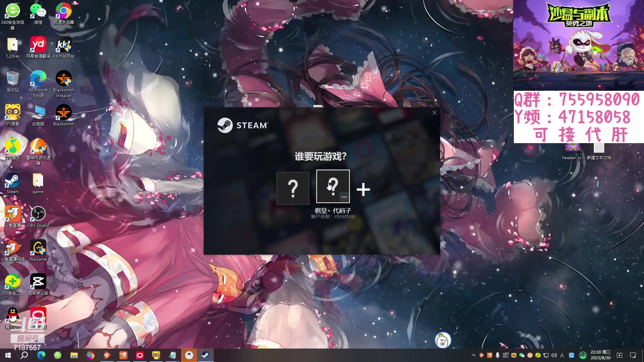Open 360安全卫士 desktop icon
Screen dimensions: 644x362
(13, 285)
